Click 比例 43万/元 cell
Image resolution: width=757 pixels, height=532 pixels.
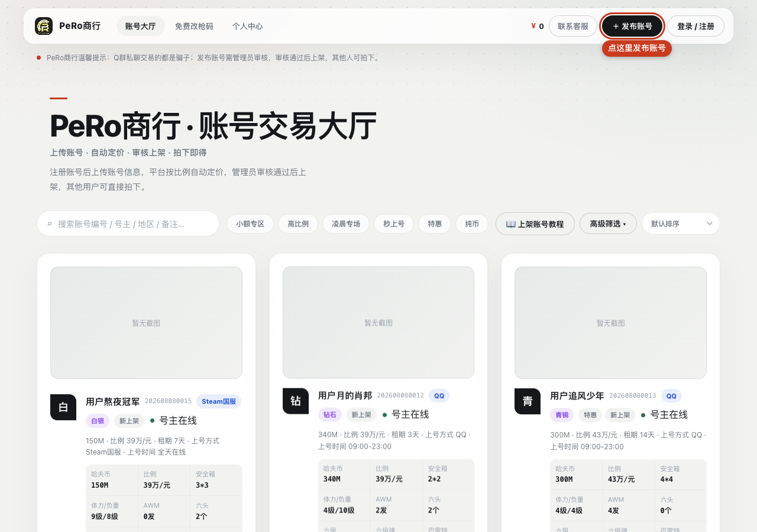(x=629, y=474)
